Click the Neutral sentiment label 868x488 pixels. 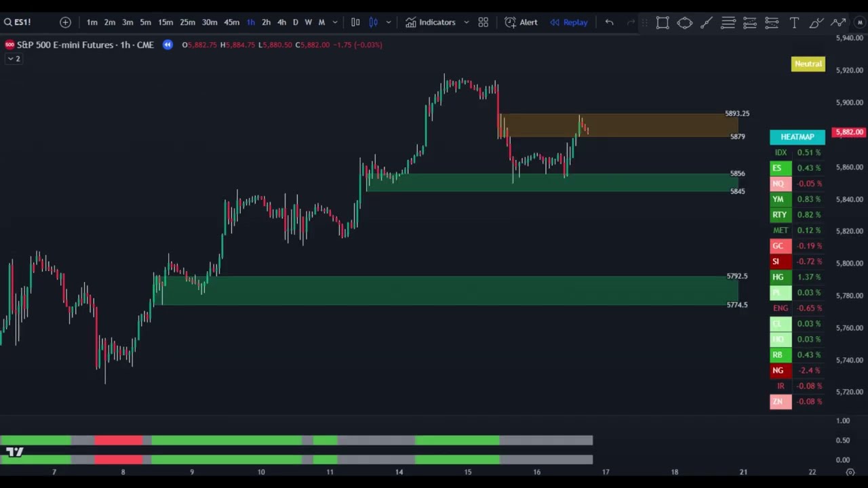click(x=808, y=64)
